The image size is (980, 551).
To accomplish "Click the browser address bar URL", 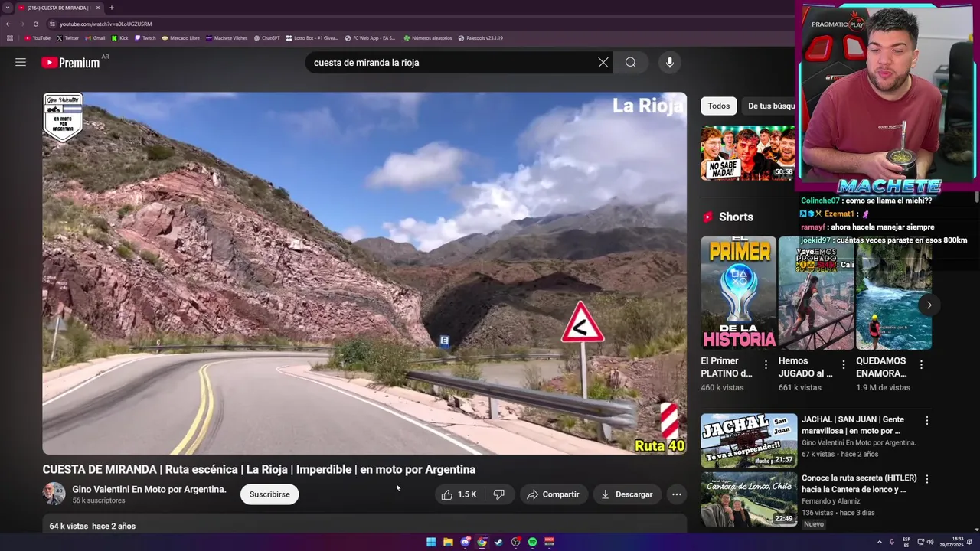I will (106, 24).
